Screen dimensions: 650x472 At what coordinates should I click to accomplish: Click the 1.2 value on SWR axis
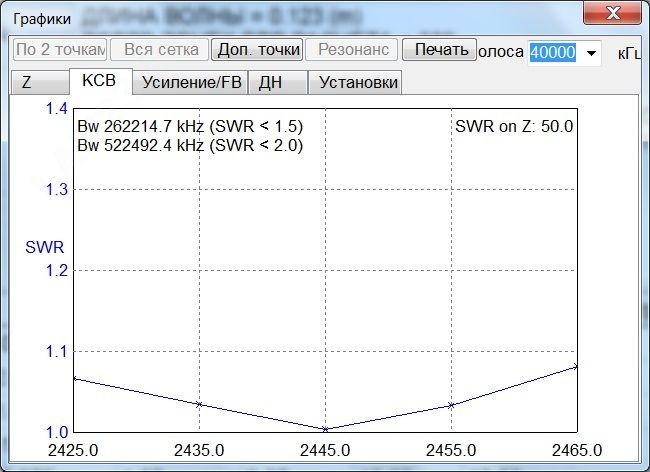coord(56,271)
